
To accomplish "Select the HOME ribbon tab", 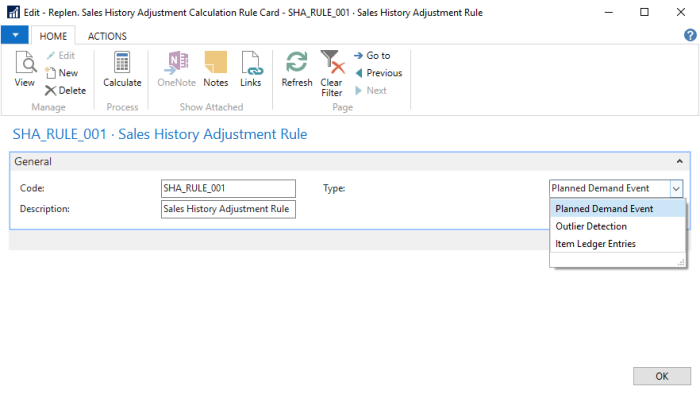I will pyautogui.click(x=53, y=36).
